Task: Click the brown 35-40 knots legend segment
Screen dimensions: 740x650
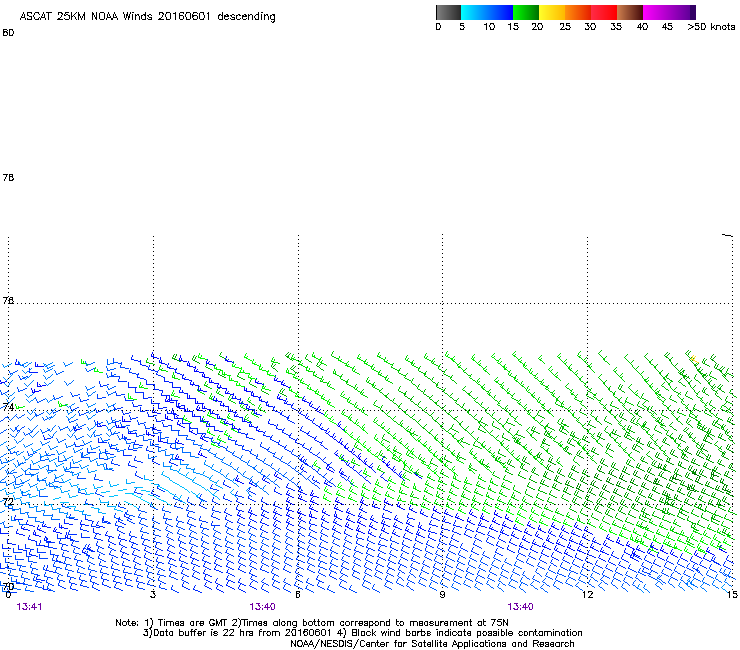Action: [x=630, y=12]
